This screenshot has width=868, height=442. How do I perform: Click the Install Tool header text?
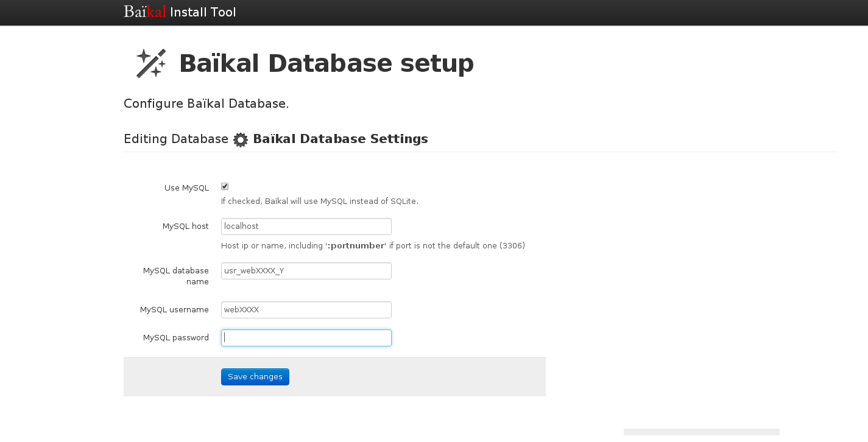point(203,12)
